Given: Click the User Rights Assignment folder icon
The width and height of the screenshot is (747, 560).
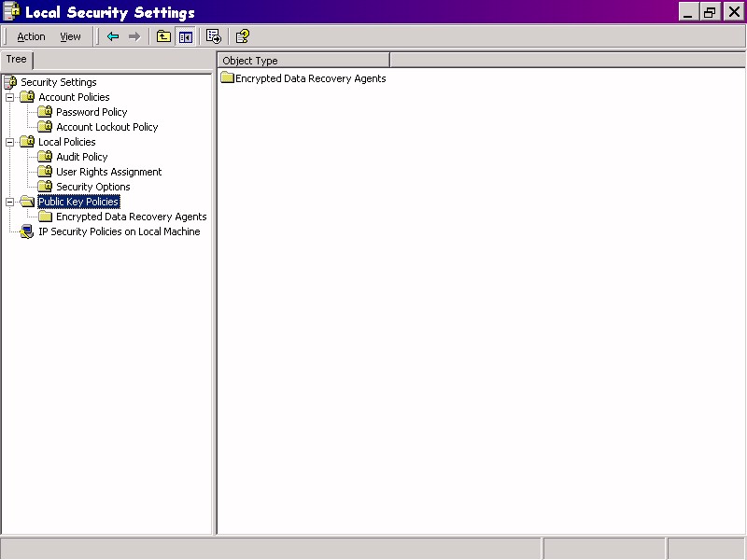Looking at the screenshot, I should [45, 171].
